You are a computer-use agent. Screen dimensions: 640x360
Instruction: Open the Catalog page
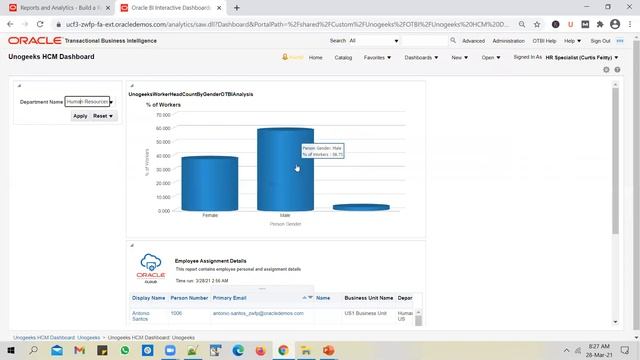[x=343, y=58]
